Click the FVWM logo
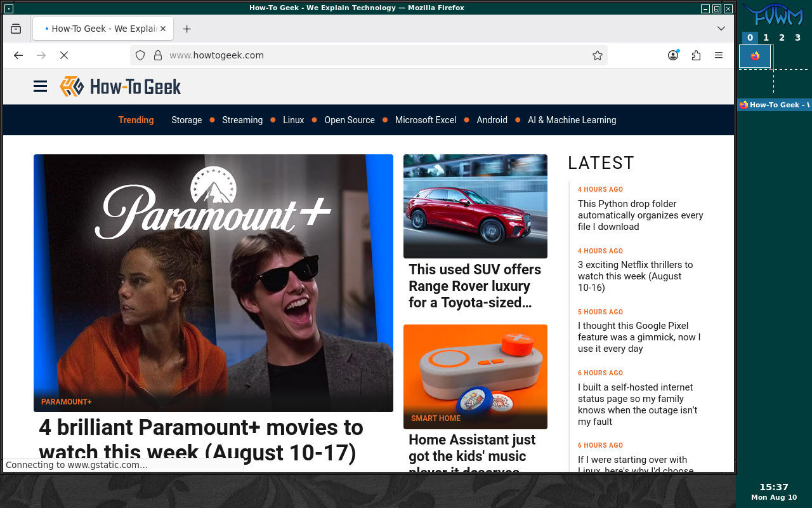812x508 pixels. [773, 15]
